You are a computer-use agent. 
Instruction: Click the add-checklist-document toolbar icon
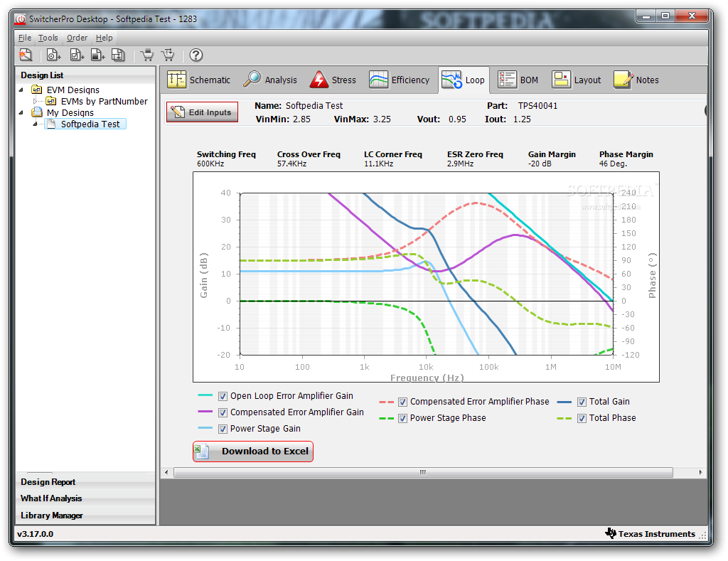pos(77,55)
